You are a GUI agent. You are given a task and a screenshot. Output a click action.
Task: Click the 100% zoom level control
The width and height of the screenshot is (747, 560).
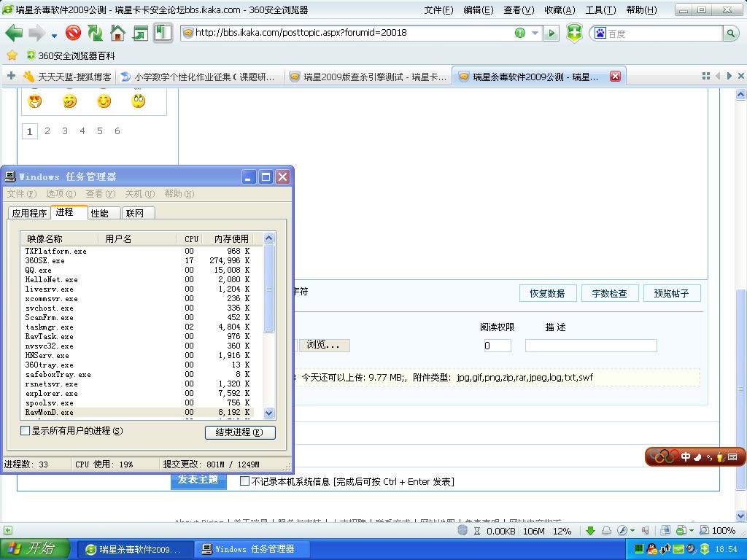(718, 531)
